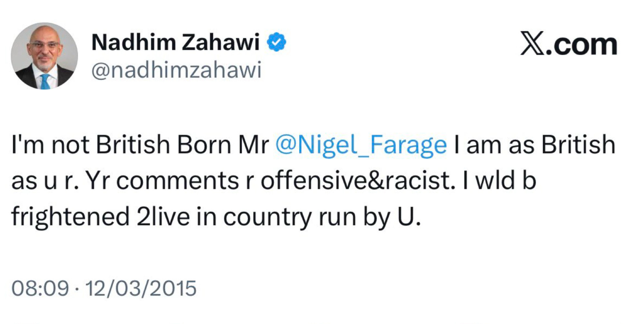Click 'I am as British' text
The image size is (644, 324).
(535, 145)
